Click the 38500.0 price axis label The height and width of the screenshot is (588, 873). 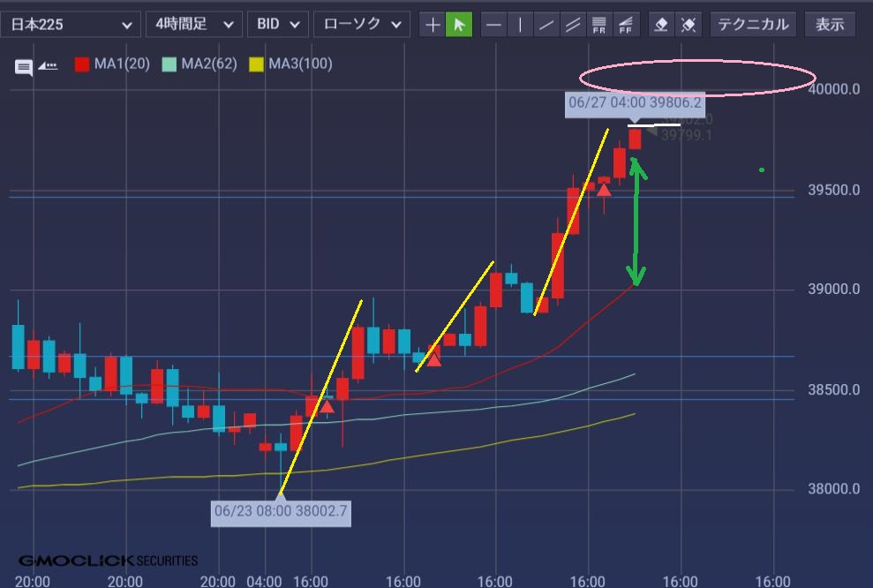tap(833, 389)
